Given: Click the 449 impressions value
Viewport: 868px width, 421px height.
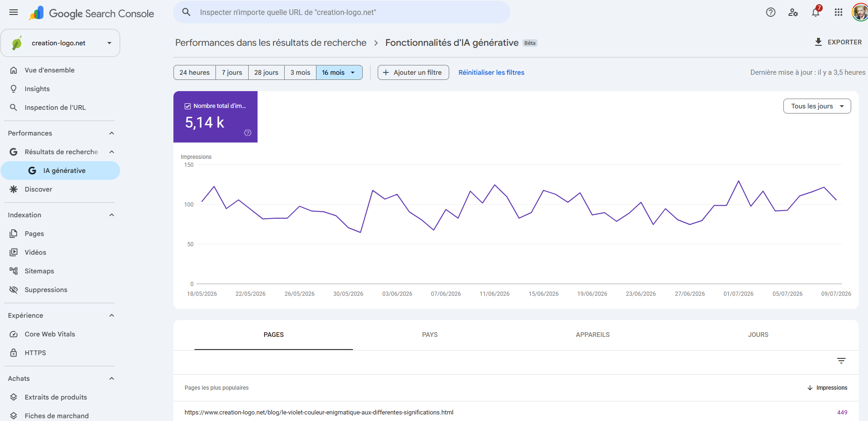Looking at the screenshot, I should pyautogui.click(x=842, y=412).
